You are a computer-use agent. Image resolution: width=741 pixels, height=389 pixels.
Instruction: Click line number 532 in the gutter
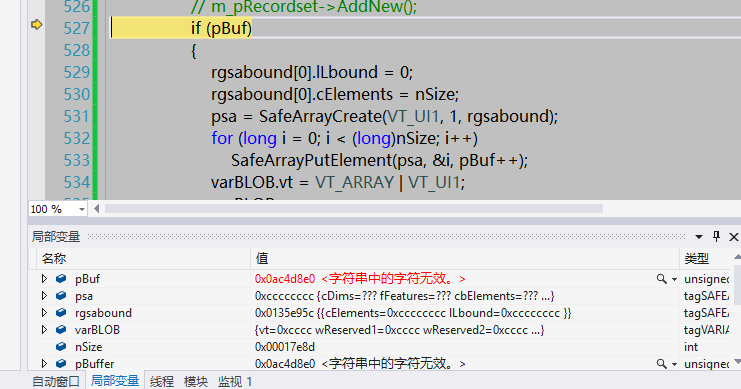click(x=76, y=138)
